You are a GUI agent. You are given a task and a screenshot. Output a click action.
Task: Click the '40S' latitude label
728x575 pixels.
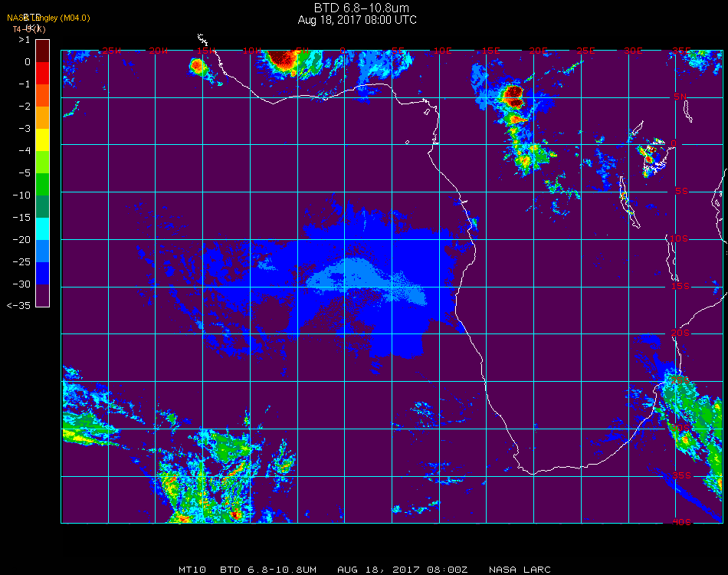pos(681,523)
